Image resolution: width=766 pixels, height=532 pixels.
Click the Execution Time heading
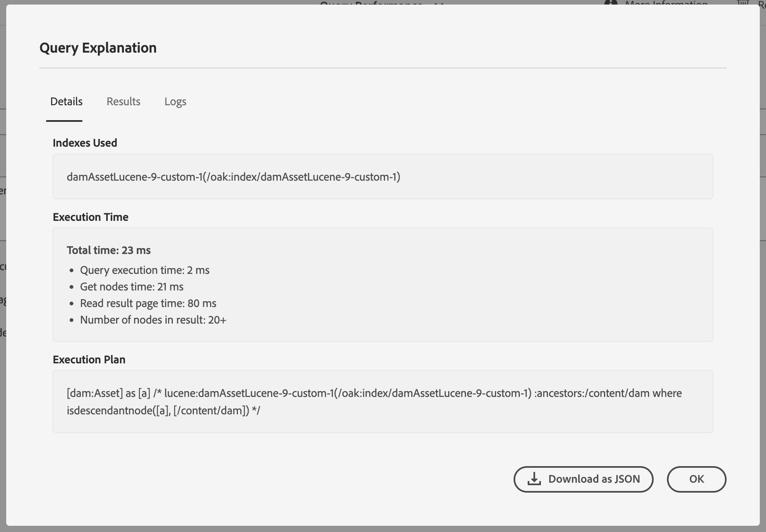(x=90, y=217)
